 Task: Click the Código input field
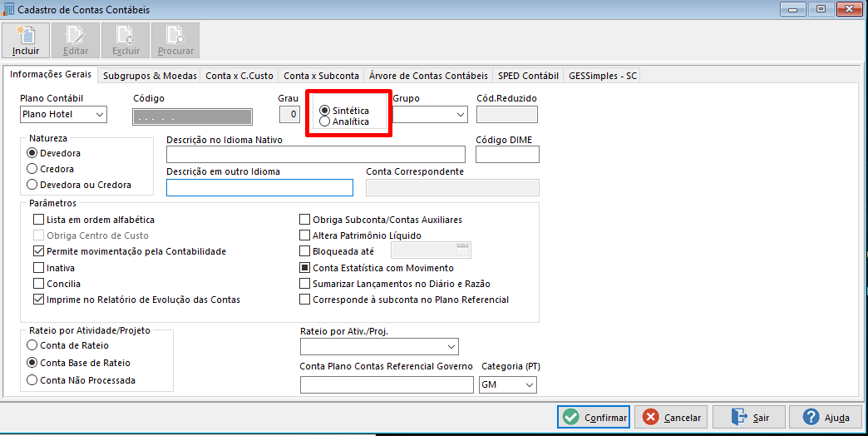click(x=192, y=116)
